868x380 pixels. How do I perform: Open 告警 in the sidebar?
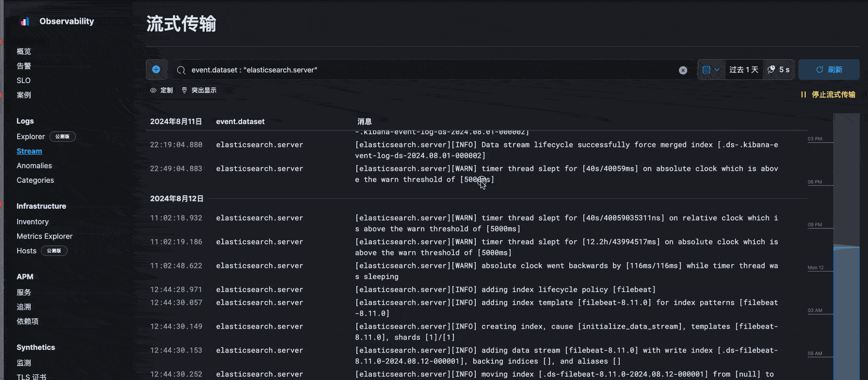point(24,66)
